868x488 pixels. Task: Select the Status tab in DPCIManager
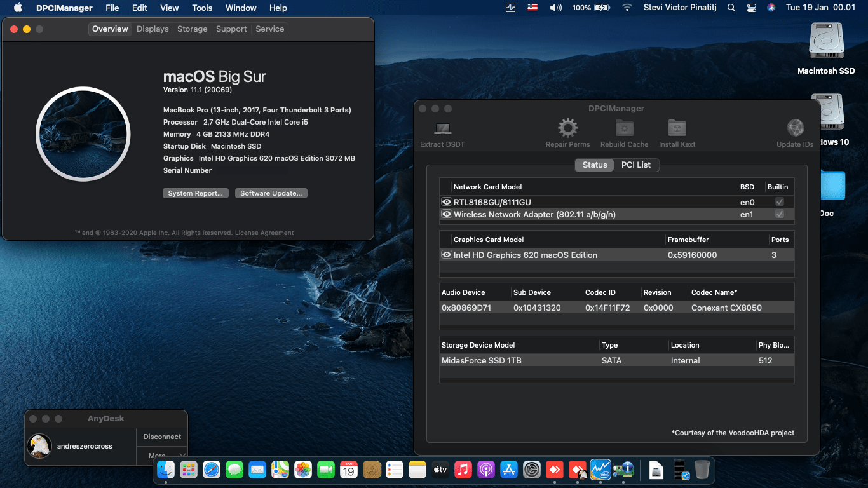[x=595, y=165]
